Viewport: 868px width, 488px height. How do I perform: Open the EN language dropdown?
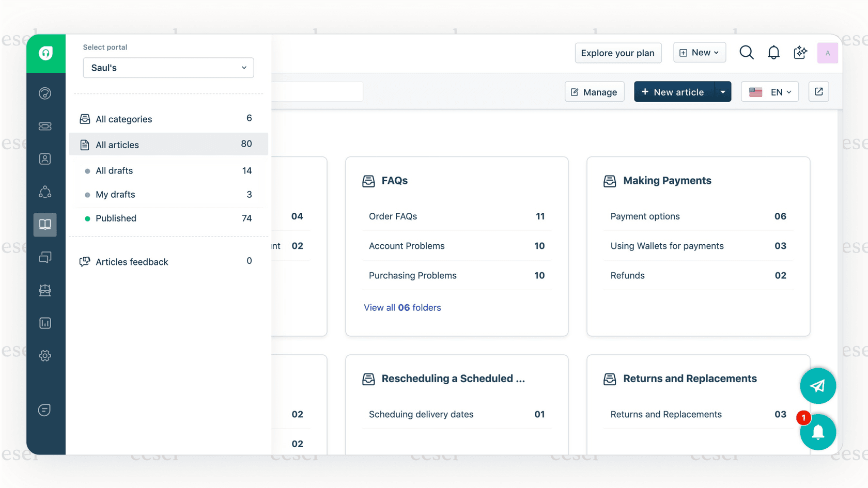tap(769, 91)
